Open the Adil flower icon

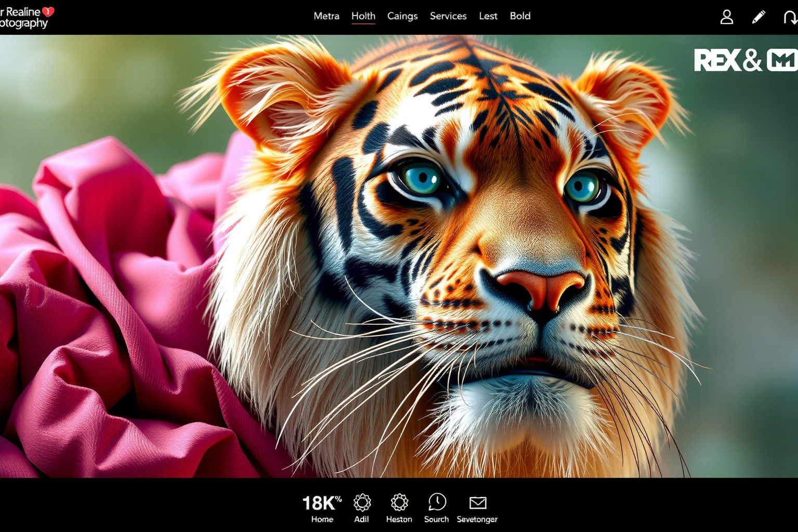pos(362,503)
